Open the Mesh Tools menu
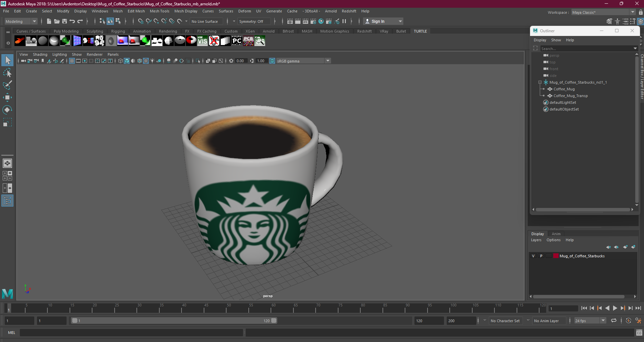Screen dimensions: 644x342 pos(160,11)
